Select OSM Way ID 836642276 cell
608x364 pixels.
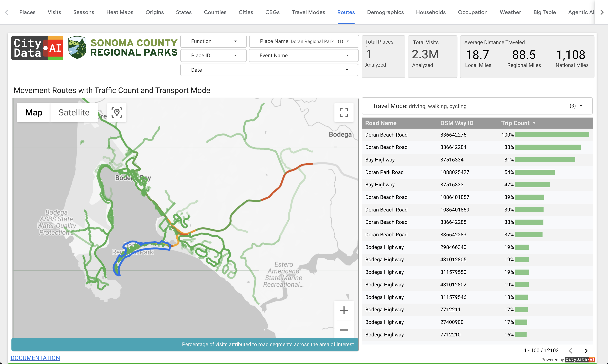point(453,135)
